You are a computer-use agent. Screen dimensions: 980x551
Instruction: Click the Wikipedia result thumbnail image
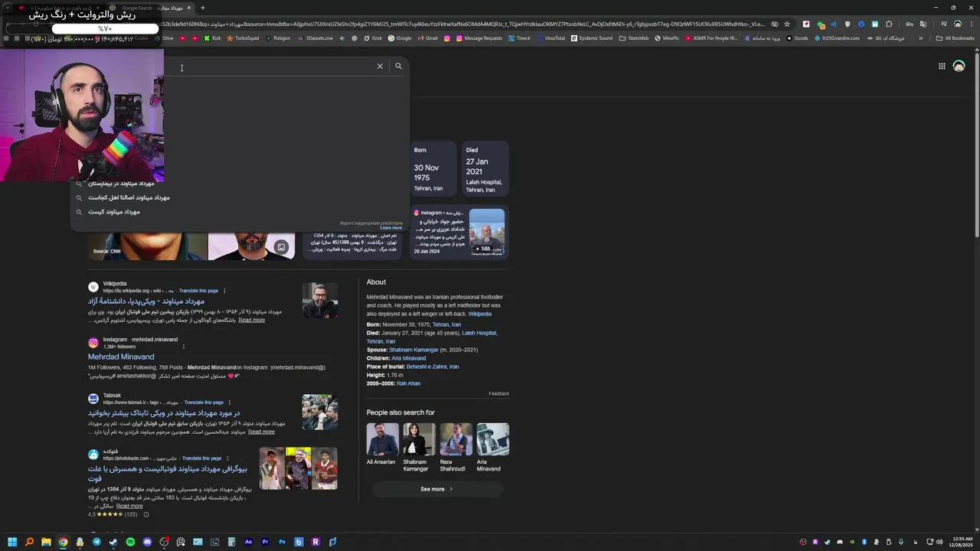point(319,301)
